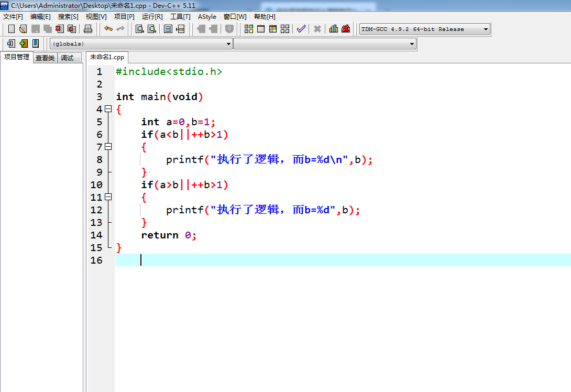Open the 帮助[H] menu
The width and height of the screenshot is (571, 392).
point(265,17)
